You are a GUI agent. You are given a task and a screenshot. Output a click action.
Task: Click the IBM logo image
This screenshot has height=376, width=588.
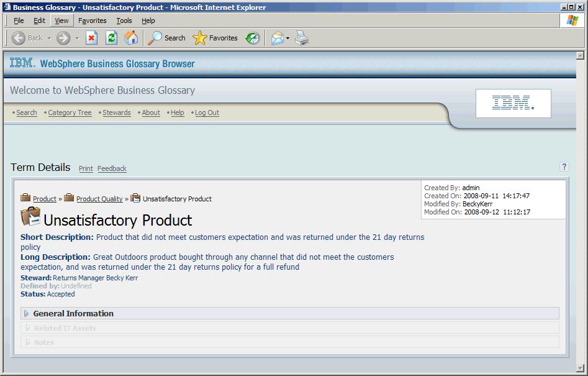[x=513, y=103]
